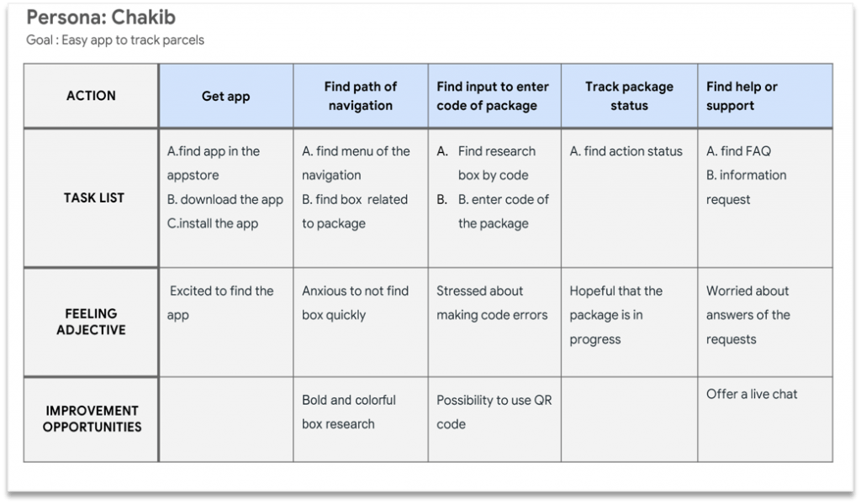Select the FEELING ADJECTIVE row header

[x=91, y=322]
